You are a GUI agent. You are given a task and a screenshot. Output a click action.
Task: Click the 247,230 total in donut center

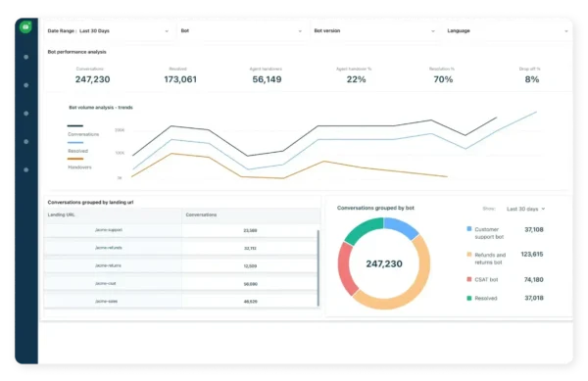pyautogui.click(x=384, y=263)
